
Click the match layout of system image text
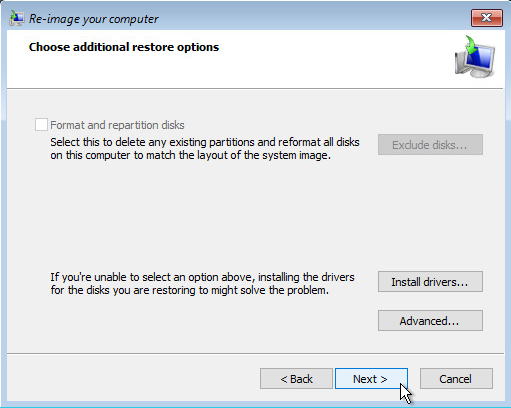pos(190,155)
